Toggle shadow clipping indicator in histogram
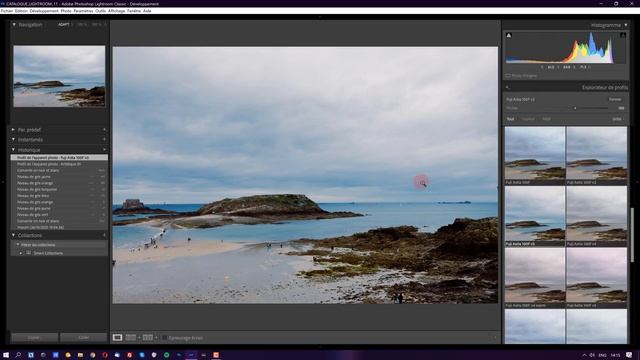Image resolution: width=640 pixels, height=360 pixels. (509, 36)
